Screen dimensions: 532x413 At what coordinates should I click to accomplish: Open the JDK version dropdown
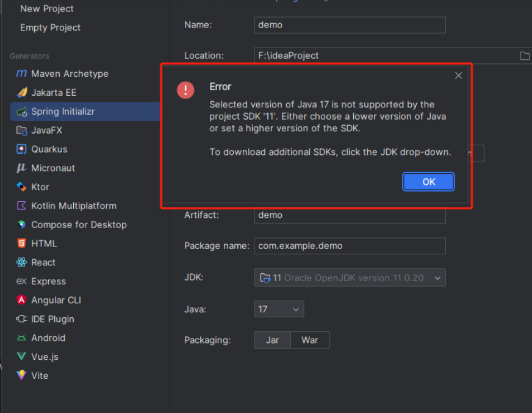point(350,278)
